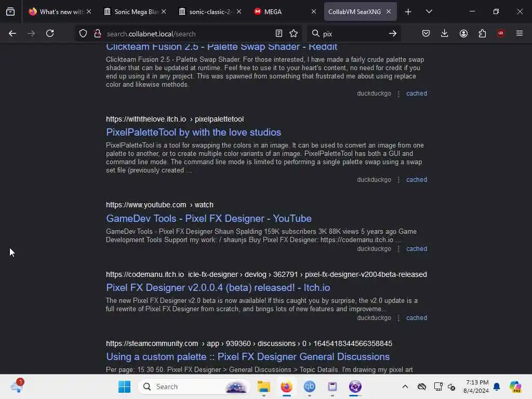This screenshot has width=532, height=399.
Task: Click the pix search box
Action: [353, 34]
